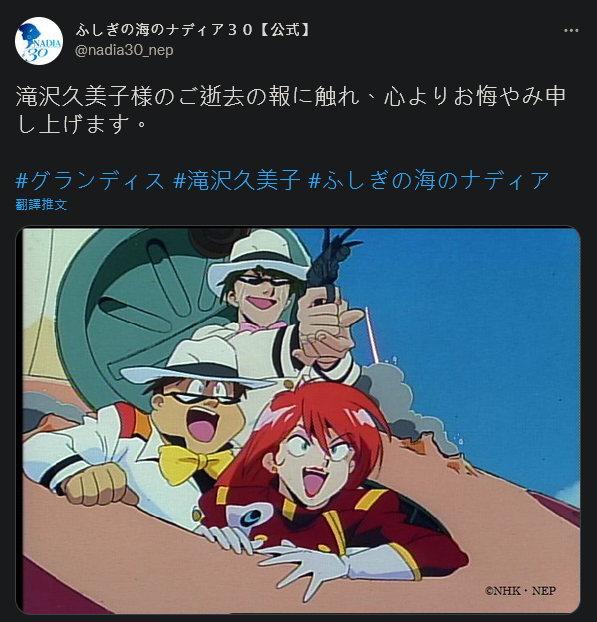Open the #グランディス hashtag
Screen dimensions: 597x622
tap(90, 180)
